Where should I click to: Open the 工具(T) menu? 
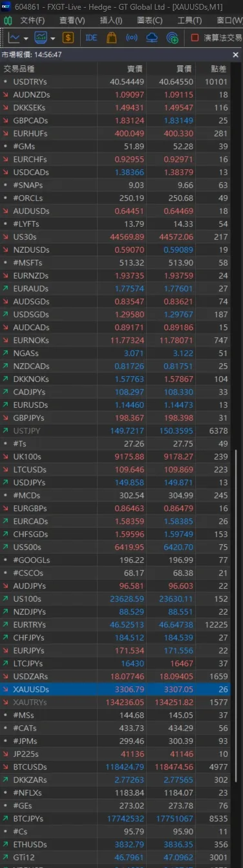(189, 20)
